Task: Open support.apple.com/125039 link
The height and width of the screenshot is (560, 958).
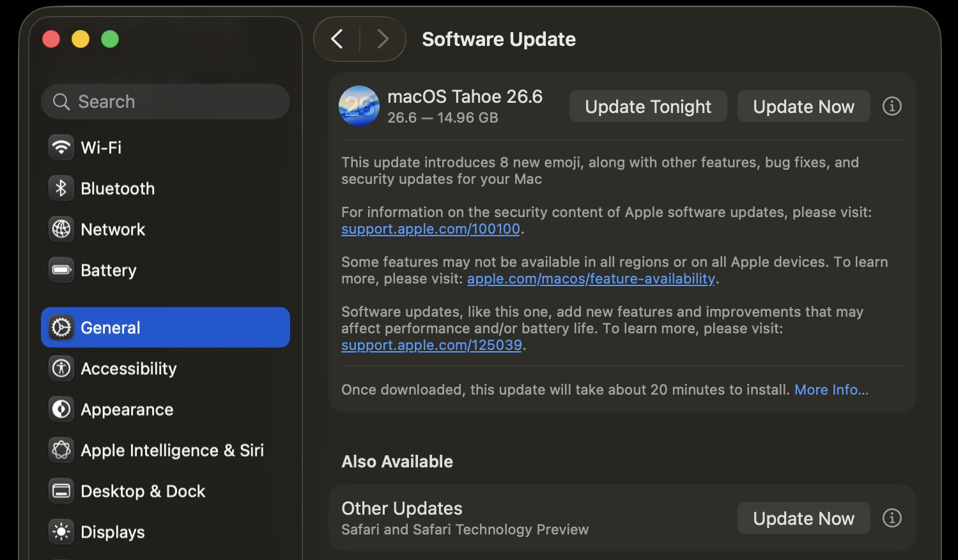Action: point(431,345)
